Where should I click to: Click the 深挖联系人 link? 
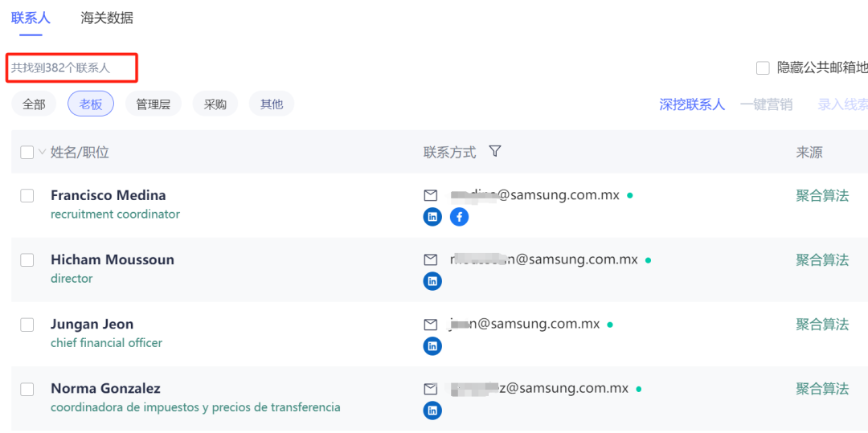[692, 104]
